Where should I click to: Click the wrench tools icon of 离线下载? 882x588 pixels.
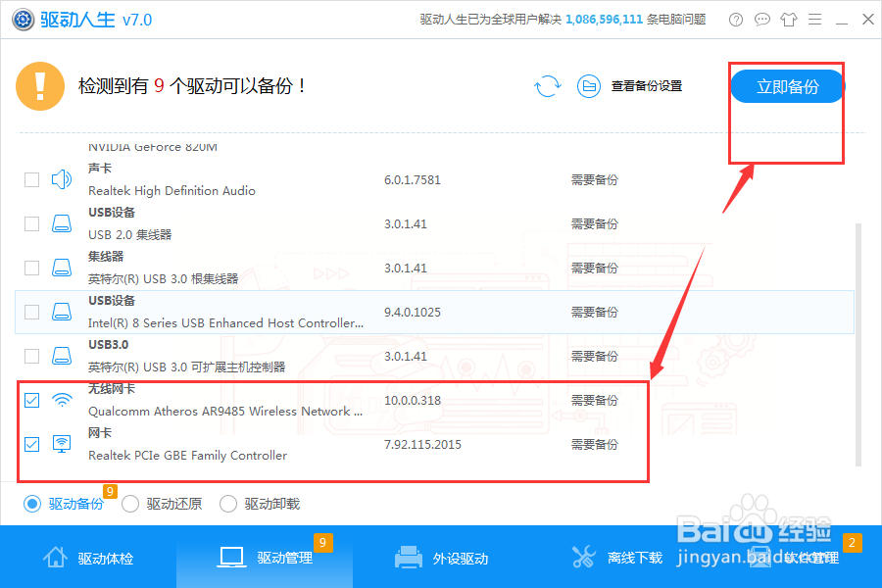pyautogui.click(x=583, y=557)
